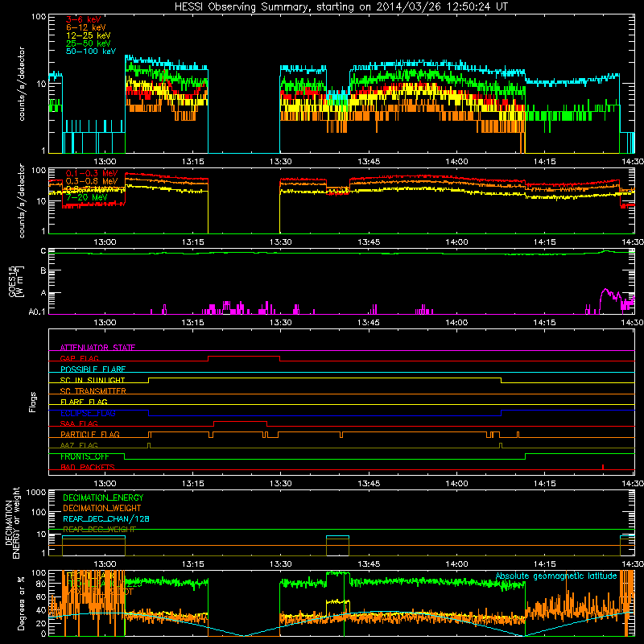Click the red BAD_PACKETS spike marker
Screen dimensions: 644x644
coord(602,467)
